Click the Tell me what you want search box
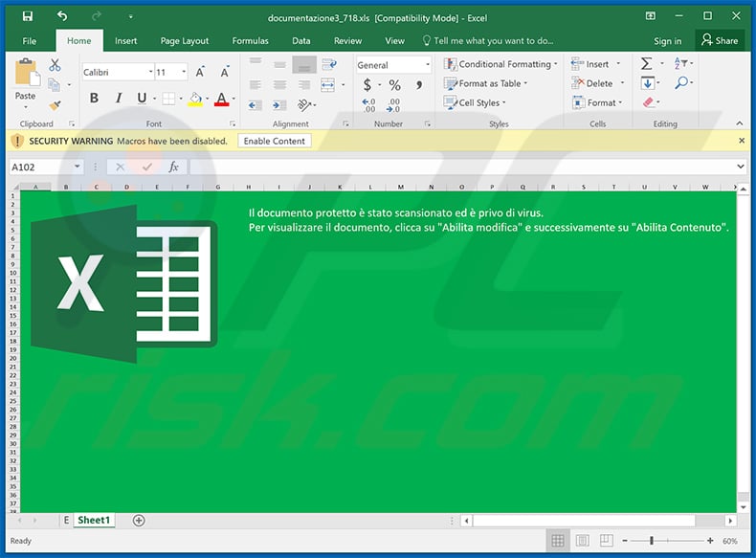The image size is (756, 558). pyautogui.click(x=488, y=41)
